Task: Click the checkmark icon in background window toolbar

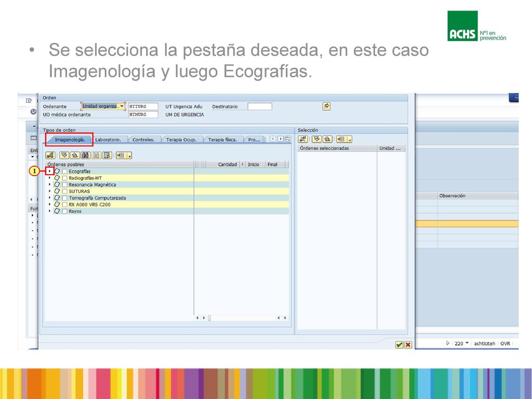Action: pyautogui.click(x=33, y=112)
